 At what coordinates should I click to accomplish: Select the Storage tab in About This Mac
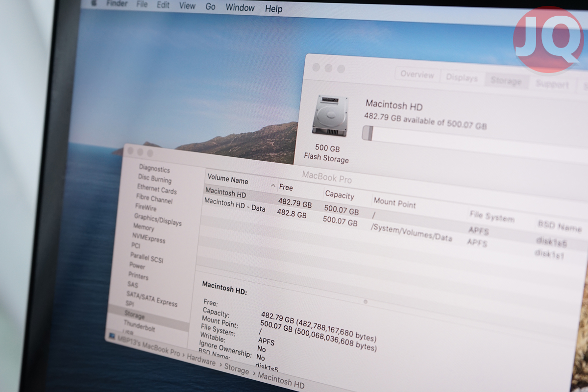pyautogui.click(x=506, y=81)
